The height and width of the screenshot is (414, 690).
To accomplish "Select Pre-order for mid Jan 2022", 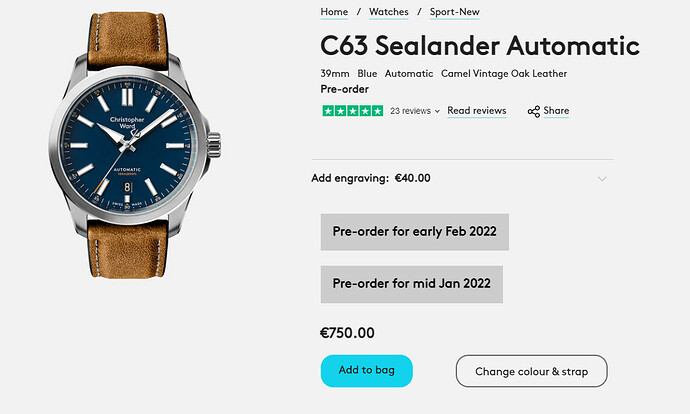I will (x=411, y=284).
